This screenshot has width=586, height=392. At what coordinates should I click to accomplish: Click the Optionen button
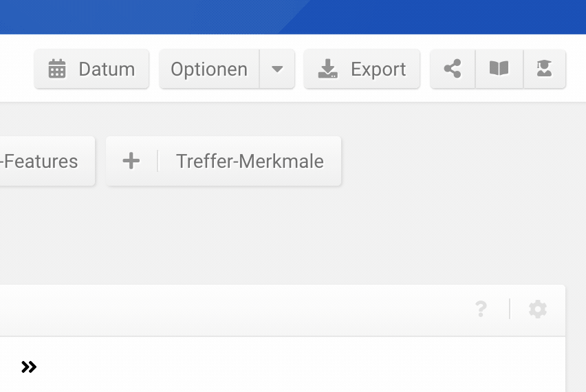(x=209, y=69)
